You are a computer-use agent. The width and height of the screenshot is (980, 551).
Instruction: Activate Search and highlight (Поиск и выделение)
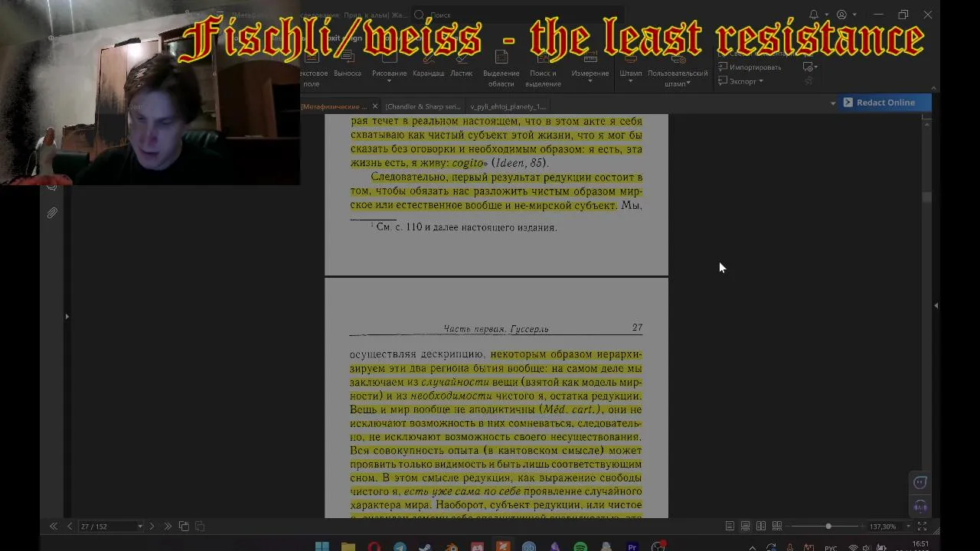(543, 69)
